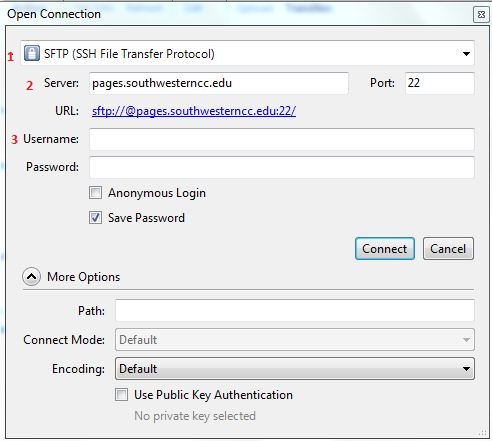Screen dimensions: 492x441
Task: Focus the Server address field
Action: point(219,83)
